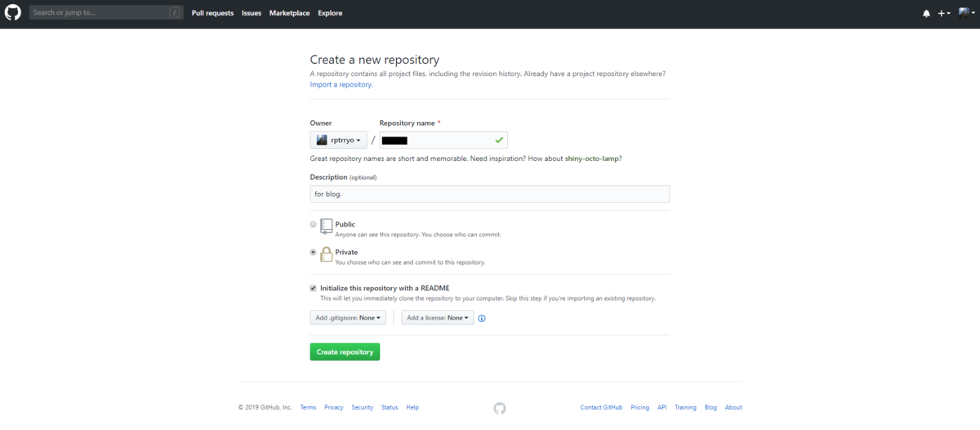Open the Terms footer link
Screen dimensions: 980x430
[308, 407]
